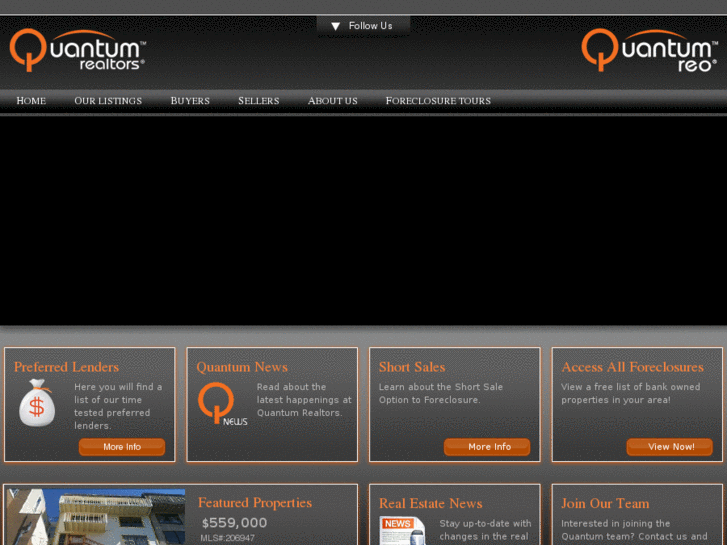Click the View Now! button
The width and height of the screenshot is (727, 545).
670,447
